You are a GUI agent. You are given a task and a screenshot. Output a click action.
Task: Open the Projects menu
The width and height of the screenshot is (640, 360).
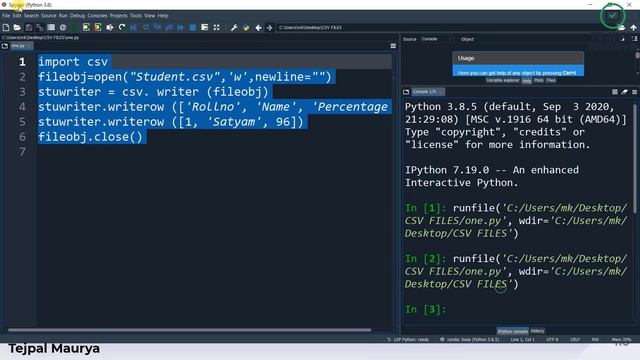pyautogui.click(x=118, y=16)
